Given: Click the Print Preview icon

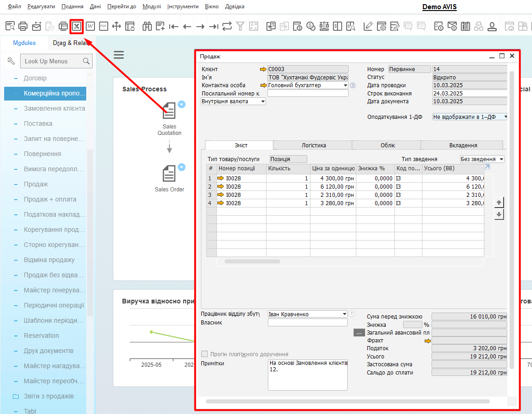Looking at the screenshot, I should (10, 26).
